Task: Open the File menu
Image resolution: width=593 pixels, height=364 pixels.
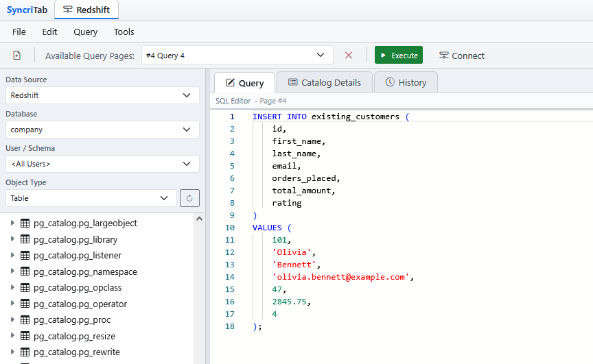Action: click(x=19, y=32)
